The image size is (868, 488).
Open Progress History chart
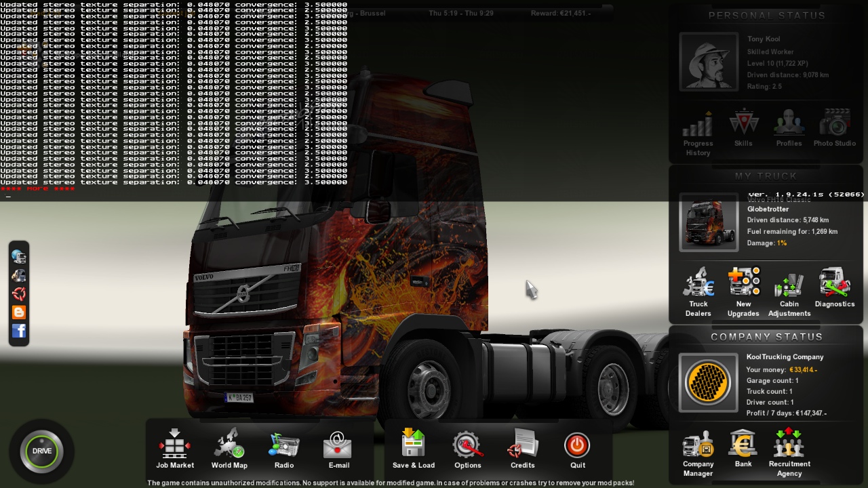point(698,134)
